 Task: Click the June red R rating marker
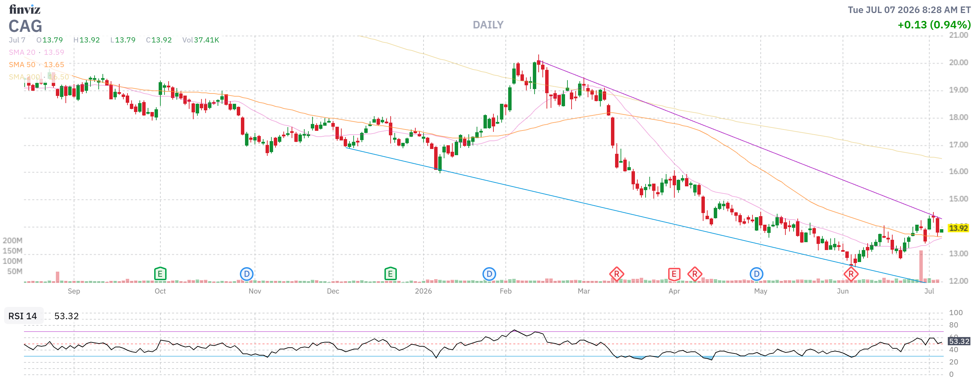pyautogui.click(x=851, y=274)
